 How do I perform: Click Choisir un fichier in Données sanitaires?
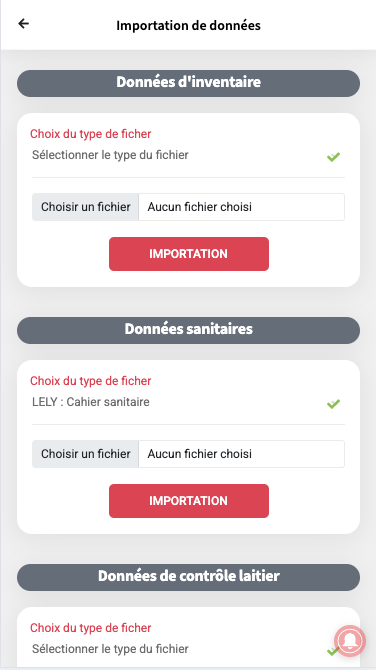(85, 454)
